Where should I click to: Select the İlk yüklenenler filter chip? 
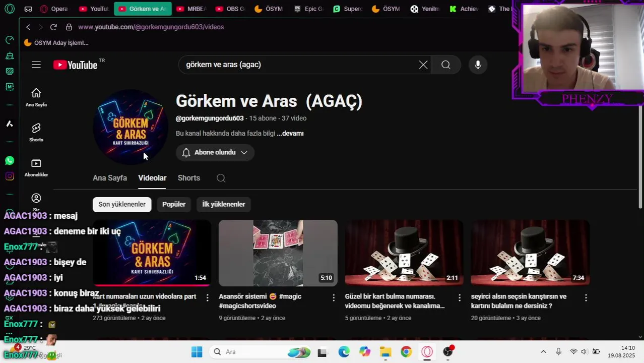[x=224, y=204]
